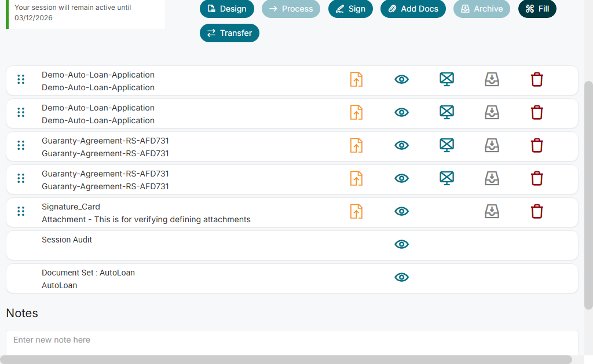Delete the first Guaranty-Agreement-RS-AFD731 document
The height and width of the screenshot is (364, 593).
(x=537, y=145)
